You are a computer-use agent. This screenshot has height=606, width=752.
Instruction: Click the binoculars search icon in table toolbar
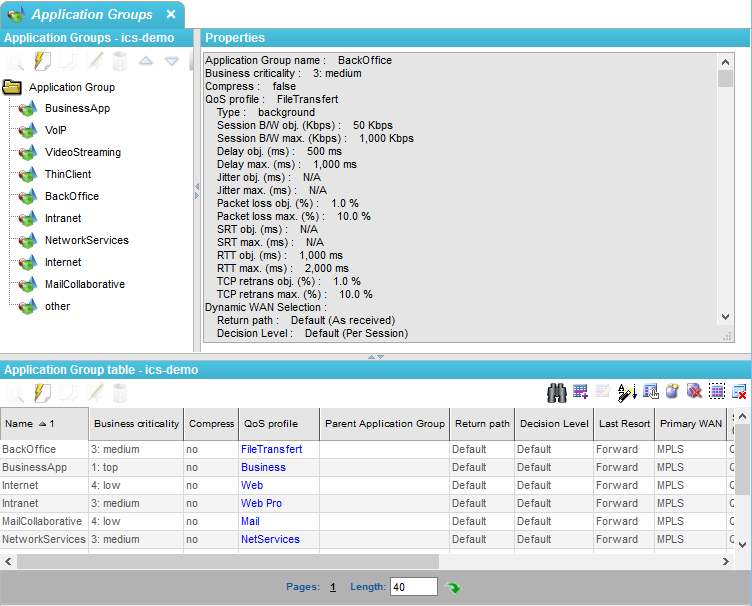[x=557, y=392]
